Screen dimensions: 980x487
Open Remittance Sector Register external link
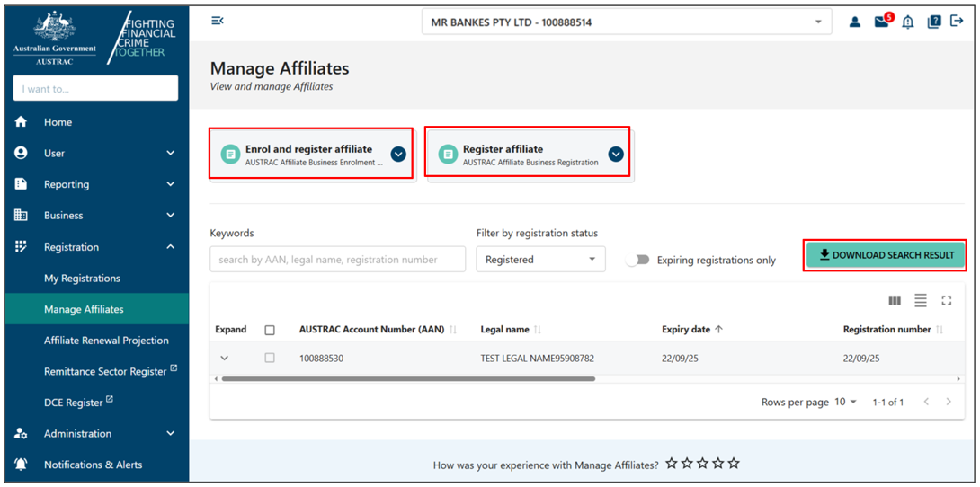[111, 371]
